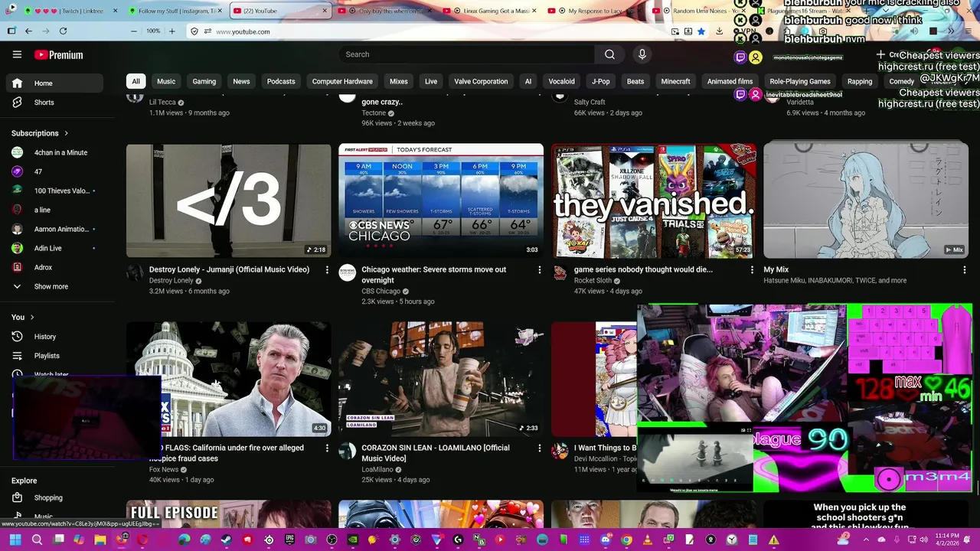The image size is (980, 551).
Task: Open 4chan in a Minute subscription
Action: pos(54,152)
